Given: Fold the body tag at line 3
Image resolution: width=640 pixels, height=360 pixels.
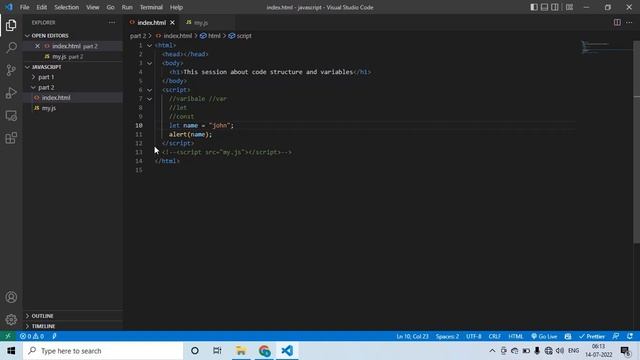Looking at the screenshot, I should pos(149,63).
